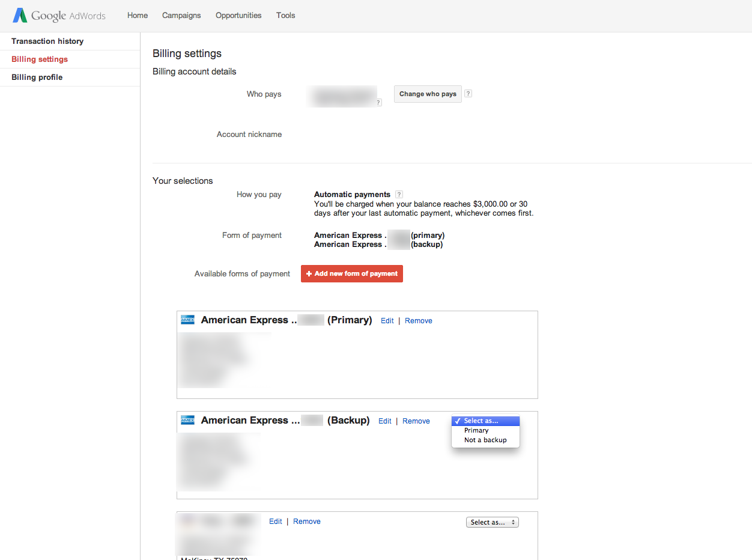
Task: Click 'Billing account details' heading
Action: coord(195,72)
